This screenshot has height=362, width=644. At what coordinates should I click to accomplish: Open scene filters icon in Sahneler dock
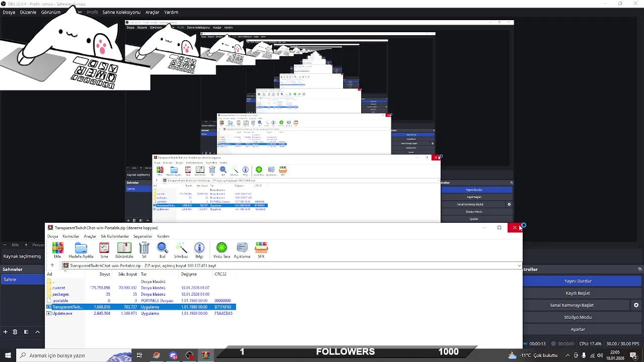click(26, 332)
